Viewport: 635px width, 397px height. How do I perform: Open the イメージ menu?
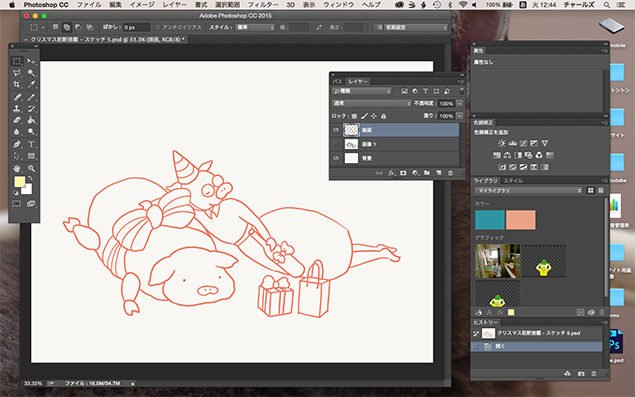pos(142,5)
